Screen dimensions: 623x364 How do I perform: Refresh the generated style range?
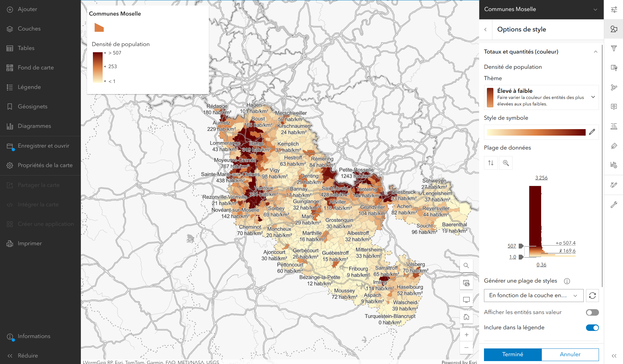[x=592, y=296]
